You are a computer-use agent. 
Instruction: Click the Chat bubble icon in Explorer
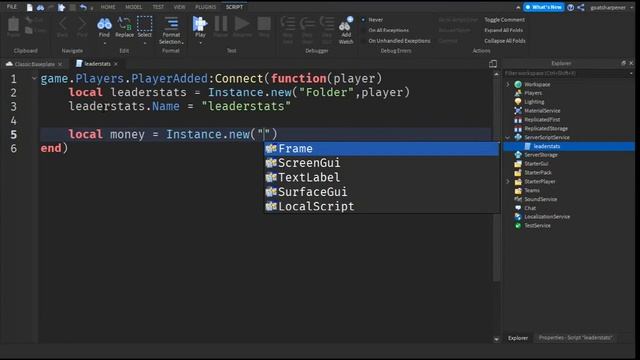click(518, 208)
